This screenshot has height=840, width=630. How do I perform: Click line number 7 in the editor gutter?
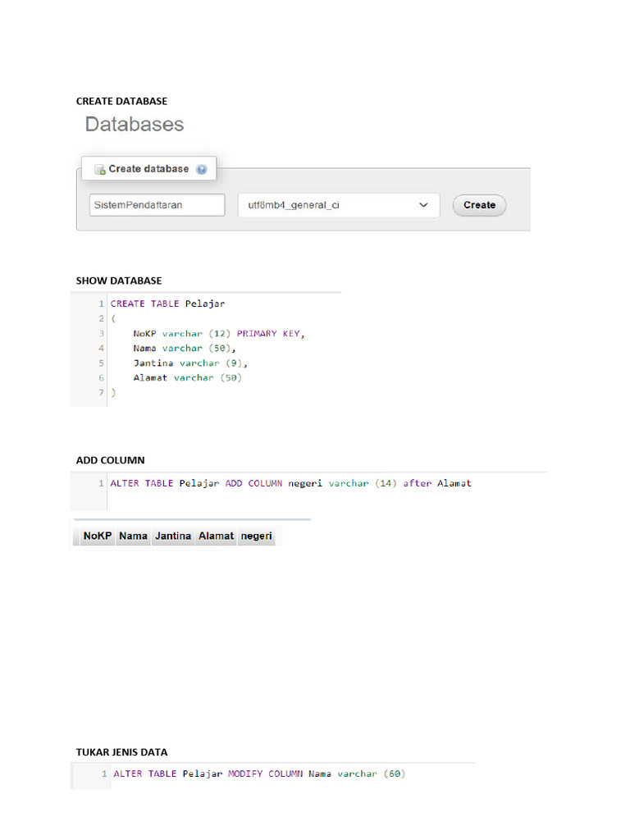pos(101,393)
